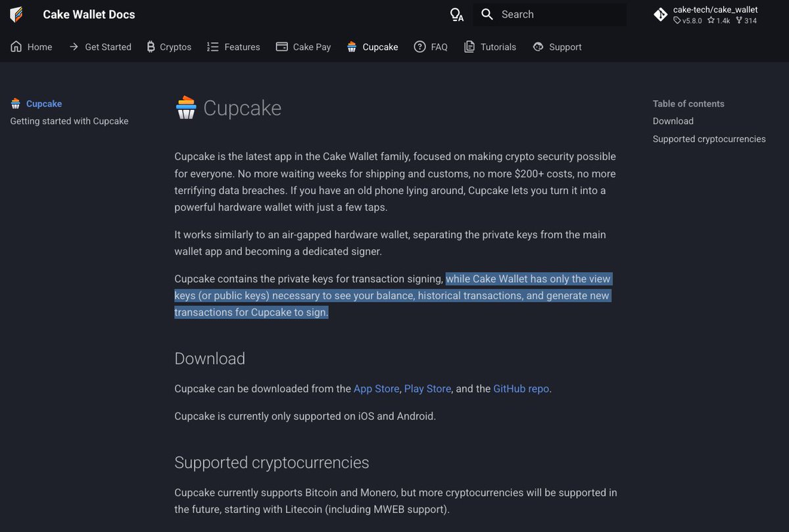Open the App Store link

376,389
